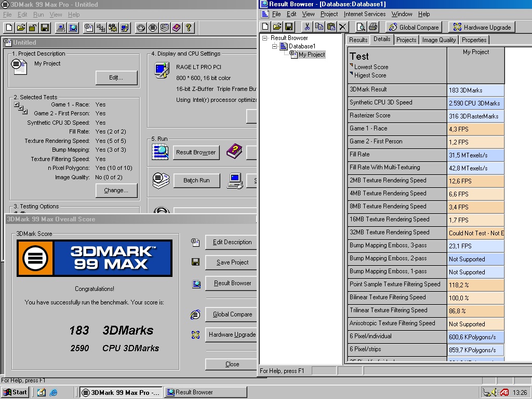Collapse the Database1 tree node

[x=274, y=46]
